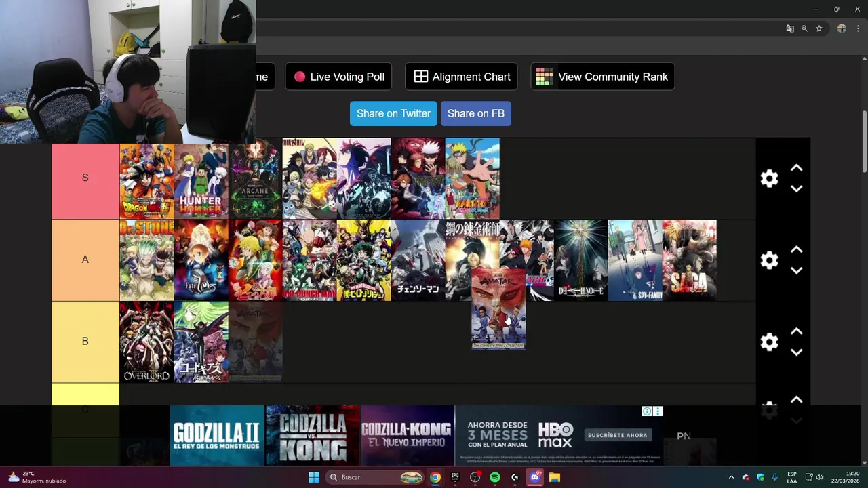Move S tier row up
The width and height of the screenshot is (868, 488).
[796, 167]
